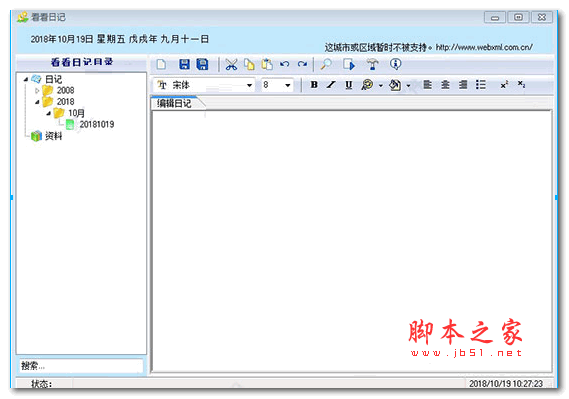Open the 宋体 font name dropdown
Screen dimensions: 569x399
pos(249,86)
